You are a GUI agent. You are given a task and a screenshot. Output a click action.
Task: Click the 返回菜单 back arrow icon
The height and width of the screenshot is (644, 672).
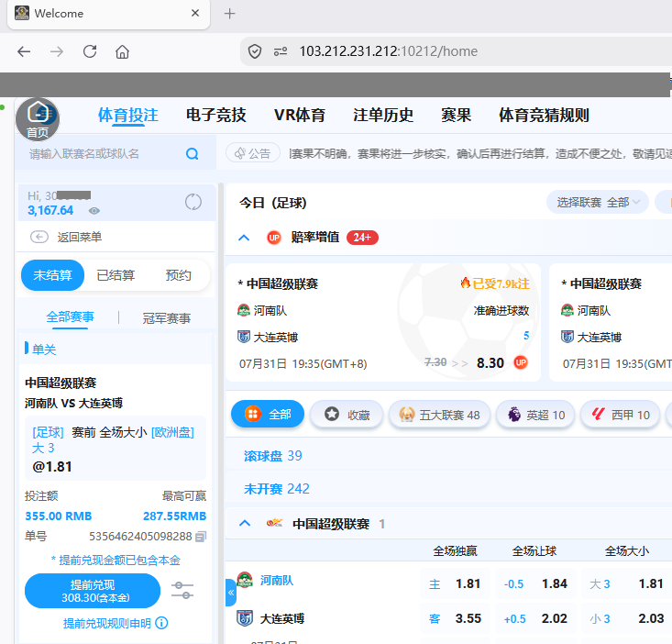click(39, 237)
